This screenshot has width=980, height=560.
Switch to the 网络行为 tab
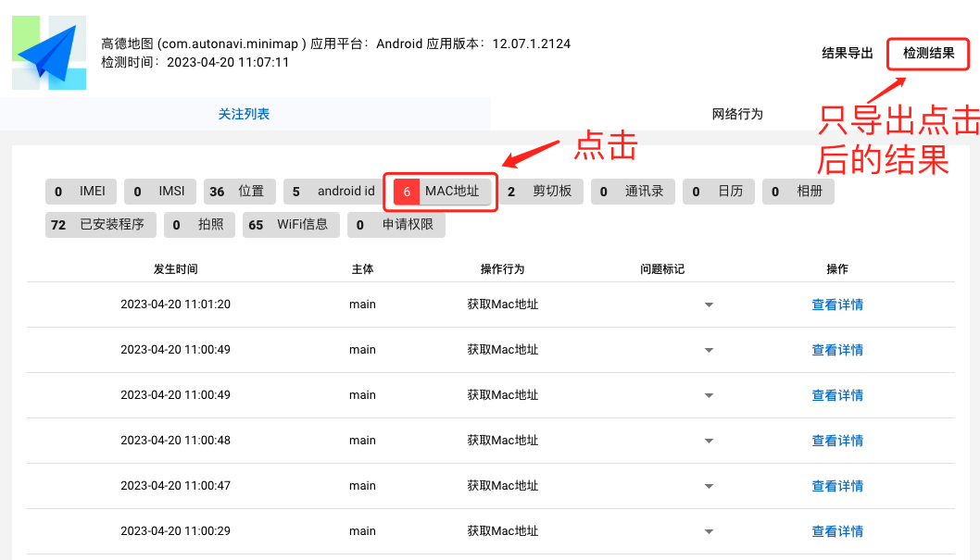(x=735, y=112)
